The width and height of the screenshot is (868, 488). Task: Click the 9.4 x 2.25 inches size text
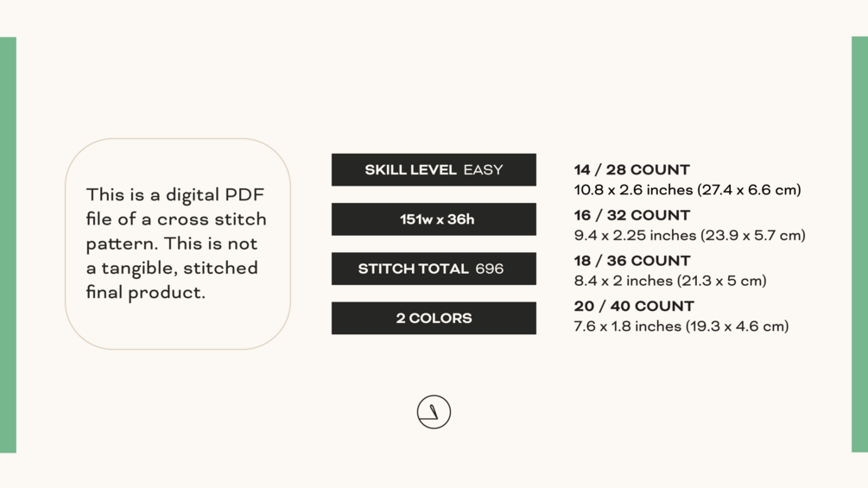point(689,235)
